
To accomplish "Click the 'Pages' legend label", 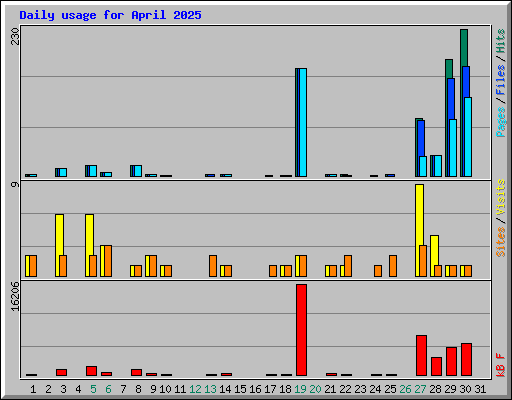I will (x=501, y=122).
